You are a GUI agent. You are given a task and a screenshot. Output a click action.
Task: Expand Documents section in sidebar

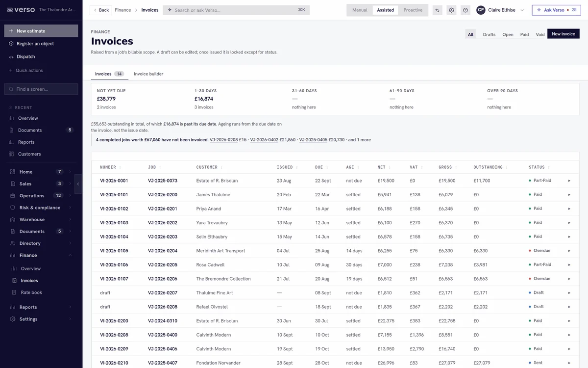(41, 231)
